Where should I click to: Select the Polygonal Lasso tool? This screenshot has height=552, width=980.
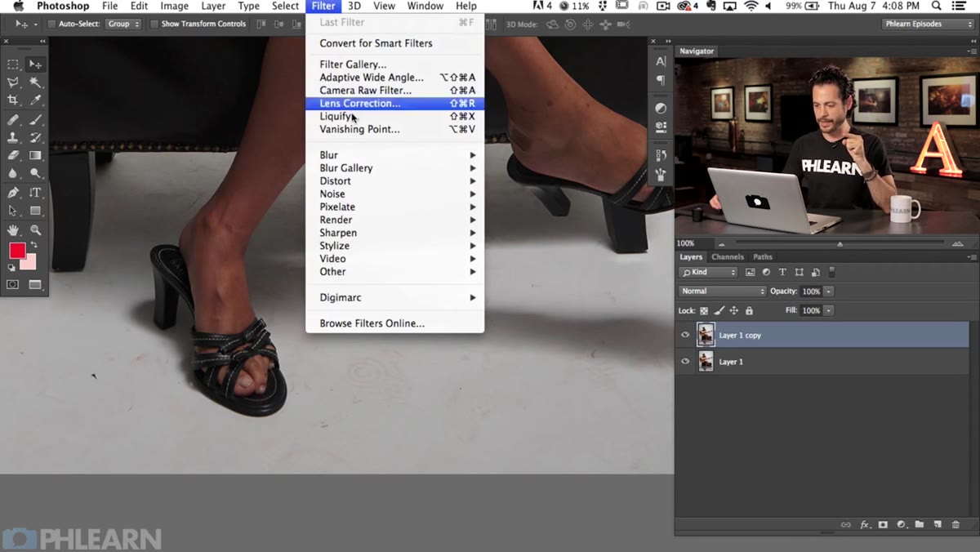click(13, 82)
